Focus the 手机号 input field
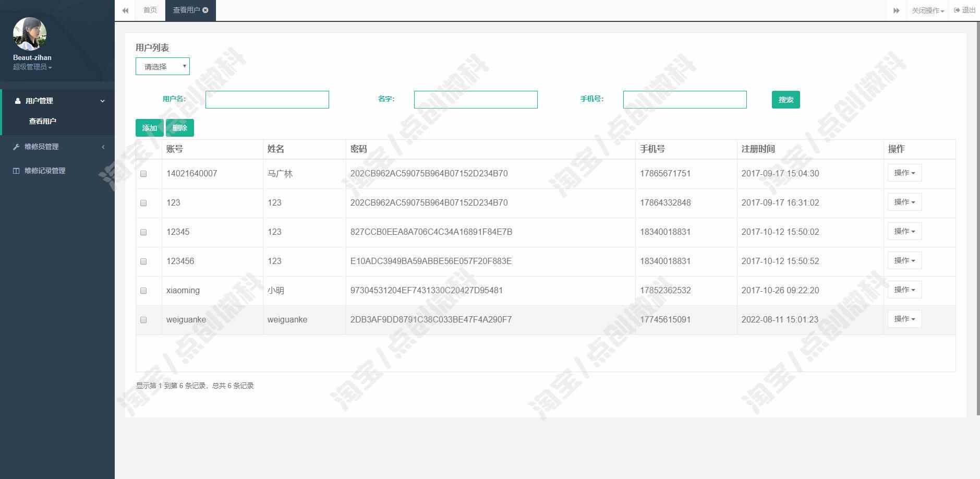 coord(685,100)
